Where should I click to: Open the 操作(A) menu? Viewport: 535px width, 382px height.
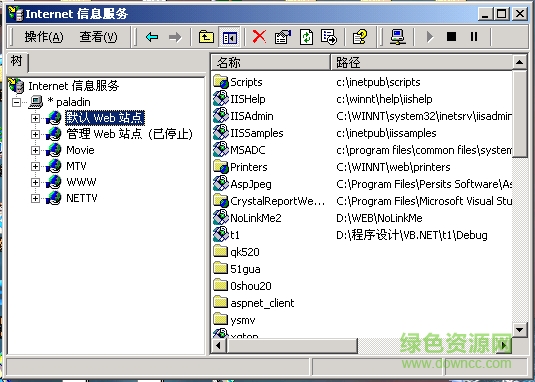click(x=44, y=37)
